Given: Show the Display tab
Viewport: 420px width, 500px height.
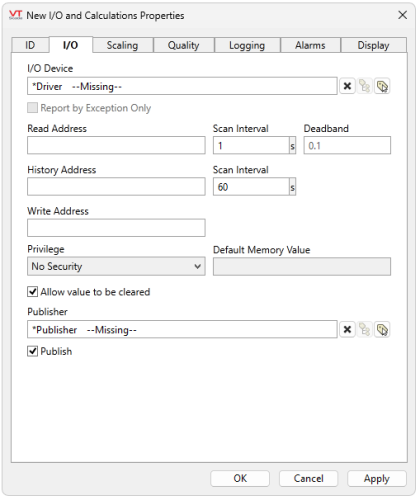Looking at the screenshot, I should pos(373,45).
